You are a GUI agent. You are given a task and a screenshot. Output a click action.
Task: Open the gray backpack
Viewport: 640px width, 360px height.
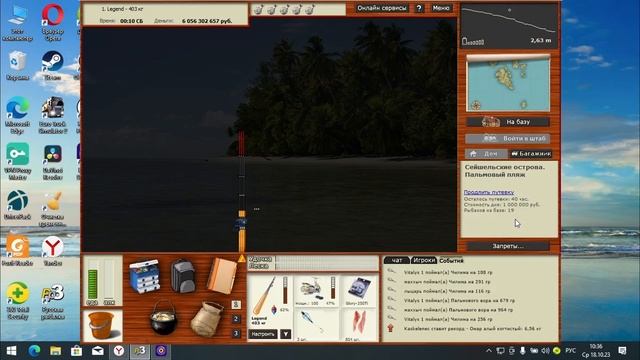[182, 276]
